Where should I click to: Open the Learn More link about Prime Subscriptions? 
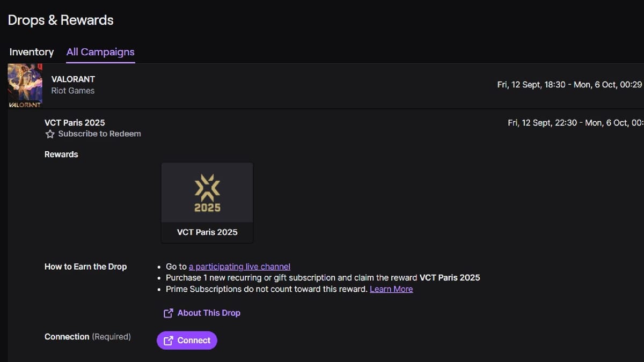(x=391, y=289)
